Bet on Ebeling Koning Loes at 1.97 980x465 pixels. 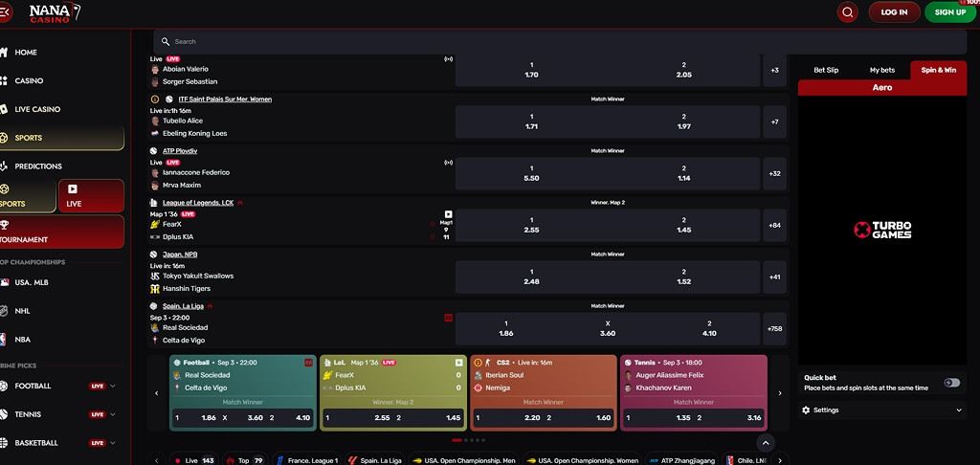pos(683,122)
